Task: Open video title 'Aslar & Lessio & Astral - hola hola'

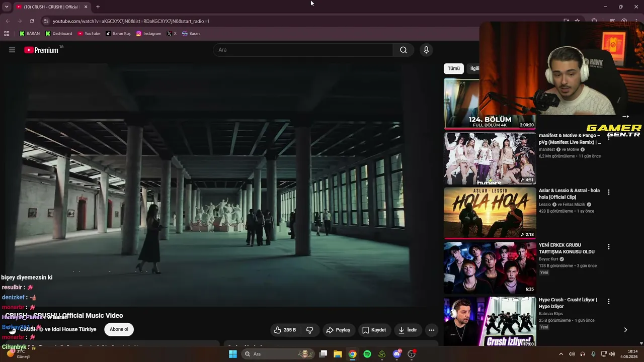Action: point(569,194)
